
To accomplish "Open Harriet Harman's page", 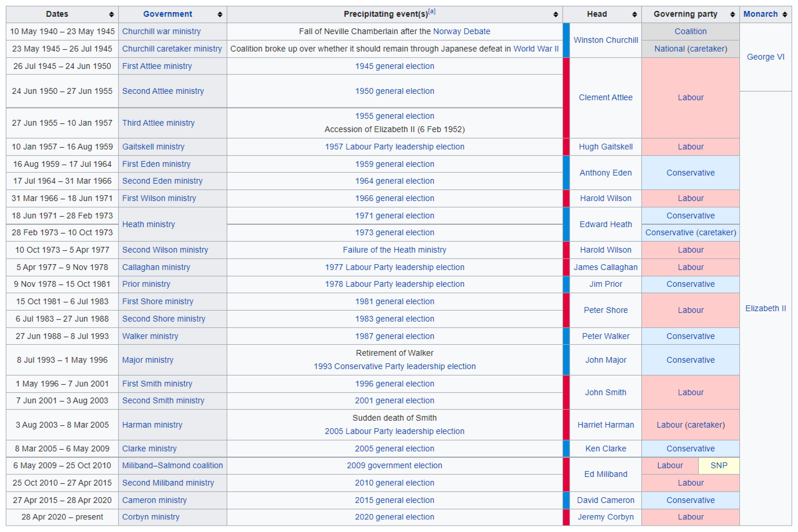I will point(606,425).
